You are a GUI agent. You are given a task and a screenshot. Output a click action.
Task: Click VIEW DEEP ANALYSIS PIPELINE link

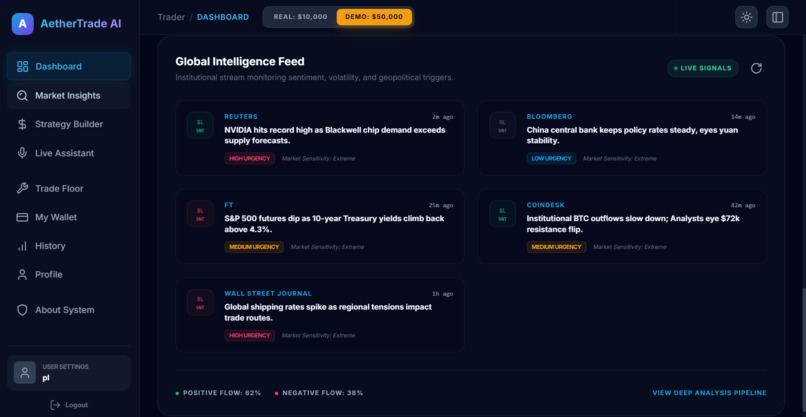(709, 393)
